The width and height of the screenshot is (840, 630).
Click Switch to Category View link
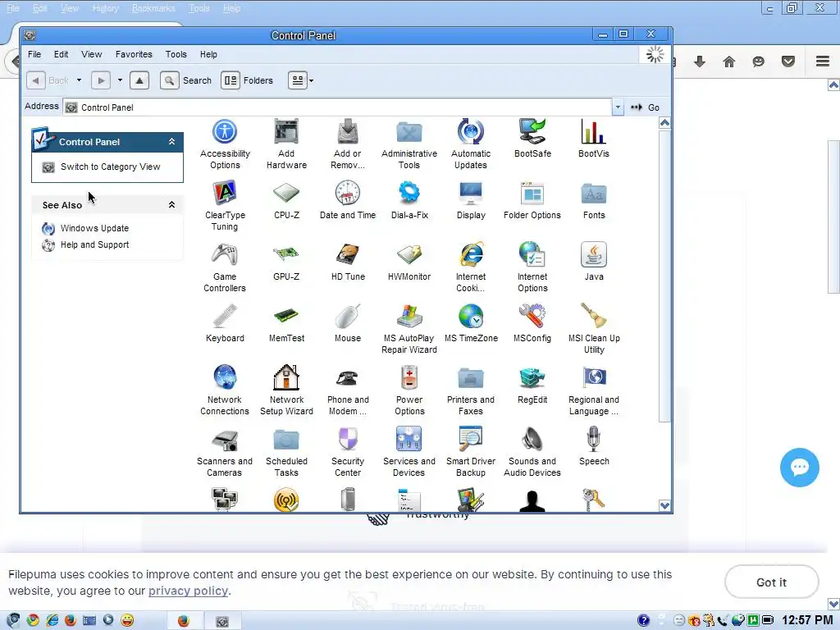coord(111,167)
